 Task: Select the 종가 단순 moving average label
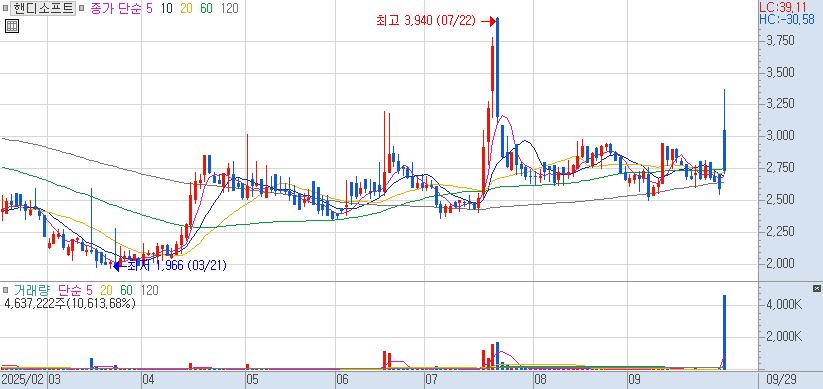pos(115,8)
